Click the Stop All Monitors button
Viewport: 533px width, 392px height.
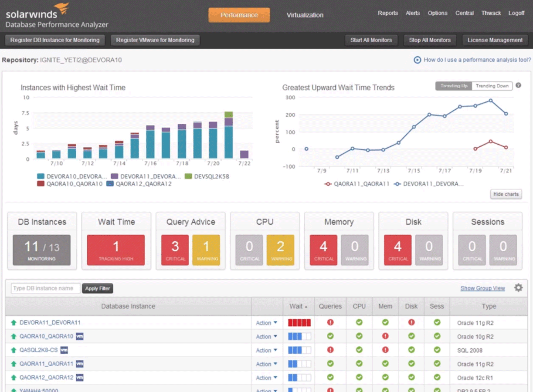click(430, 40)
